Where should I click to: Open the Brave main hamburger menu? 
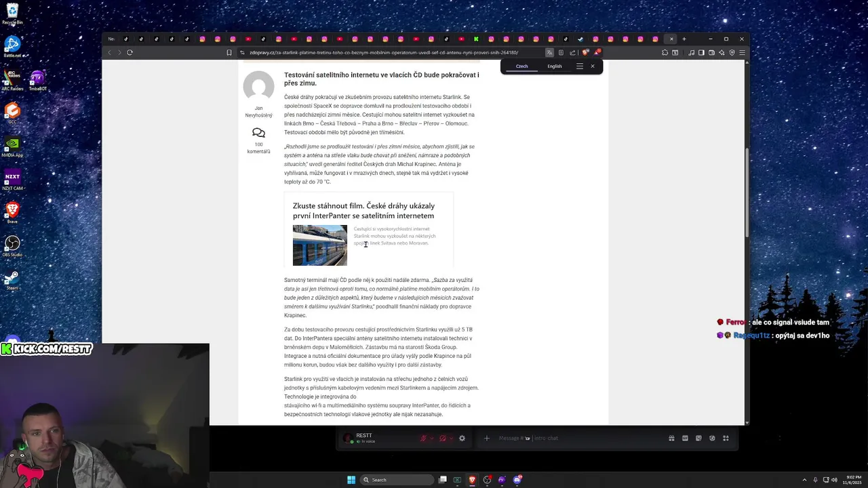click(x=743, y=52)
